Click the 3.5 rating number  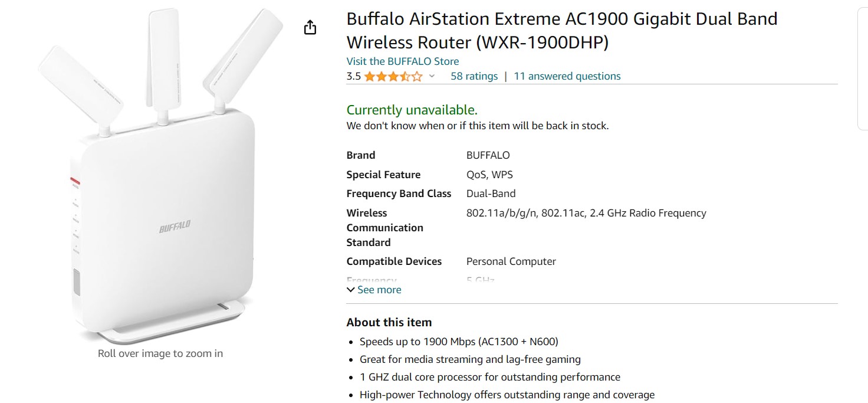tap(353, 76)
